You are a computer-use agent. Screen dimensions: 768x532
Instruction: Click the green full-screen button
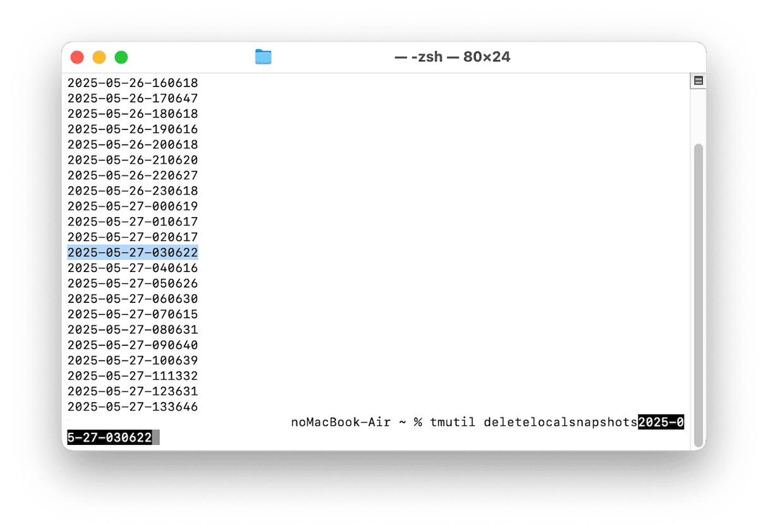(x=121, y=57)
